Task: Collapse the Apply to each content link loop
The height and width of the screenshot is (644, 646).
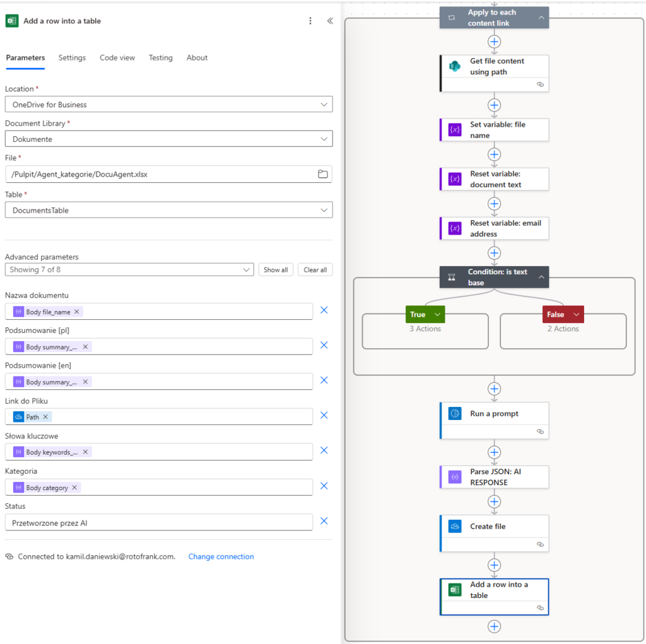Action: click(541, 18)
